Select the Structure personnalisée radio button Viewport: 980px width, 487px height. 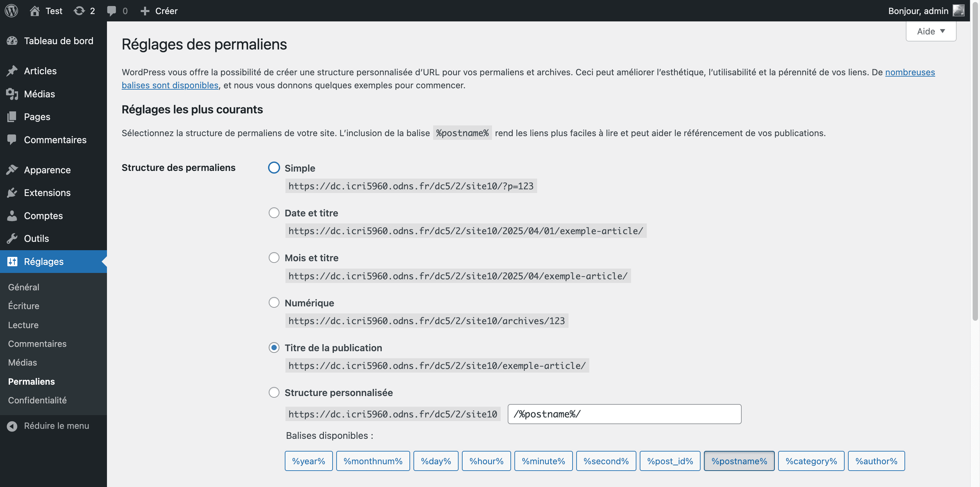[274, 392]
